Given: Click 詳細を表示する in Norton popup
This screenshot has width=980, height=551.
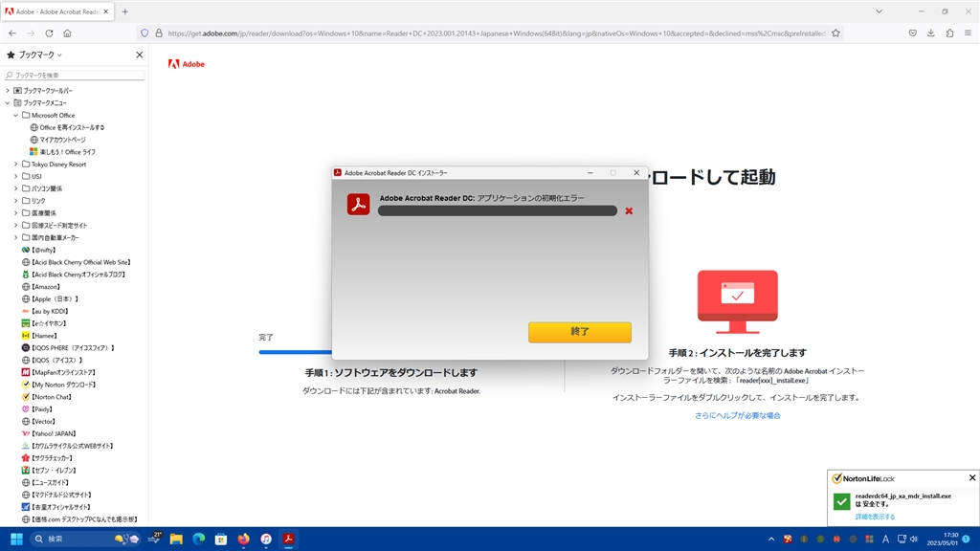Looking at the screenshot, I should coord(875,517).
